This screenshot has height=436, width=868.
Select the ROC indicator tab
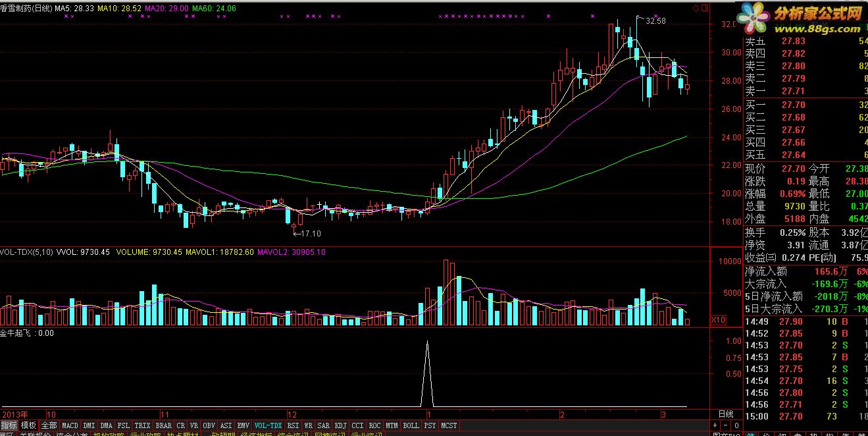click(375, 425)
